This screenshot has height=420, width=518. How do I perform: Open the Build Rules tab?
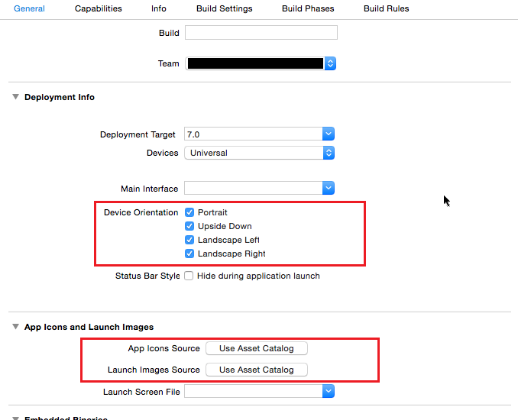(x=386, y=8)
